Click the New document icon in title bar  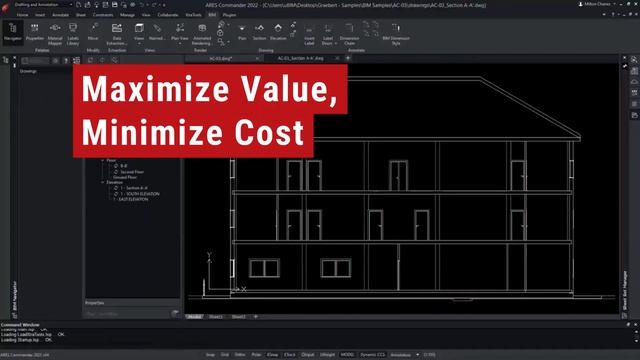pos(78,4)
